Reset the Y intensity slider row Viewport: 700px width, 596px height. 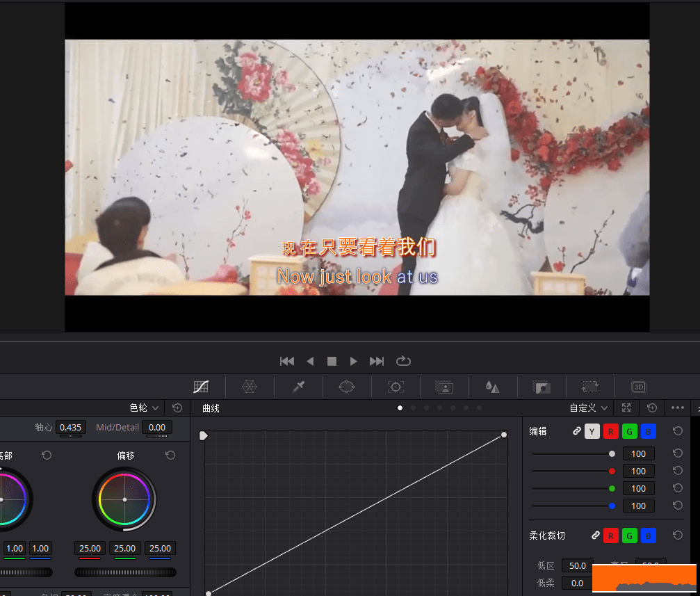pyautogui.click(x=678, y=453)
